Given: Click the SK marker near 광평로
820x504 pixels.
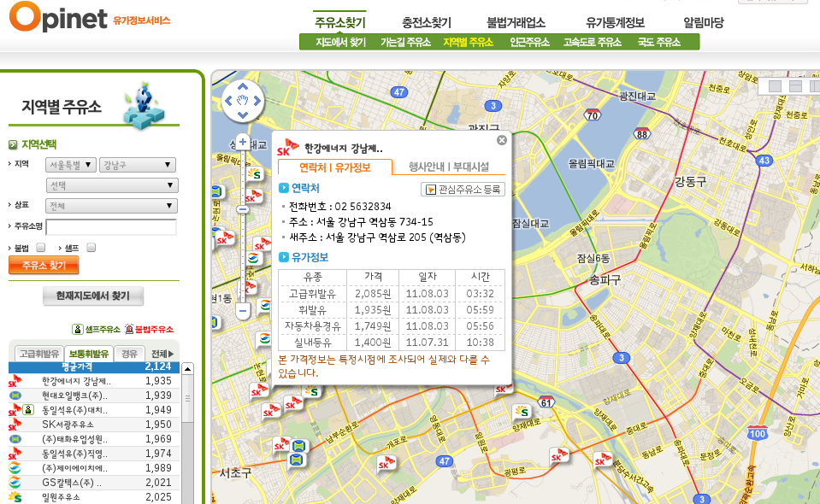Looking at the screenshot, I should pyautogui.click(x=559, y=456).
